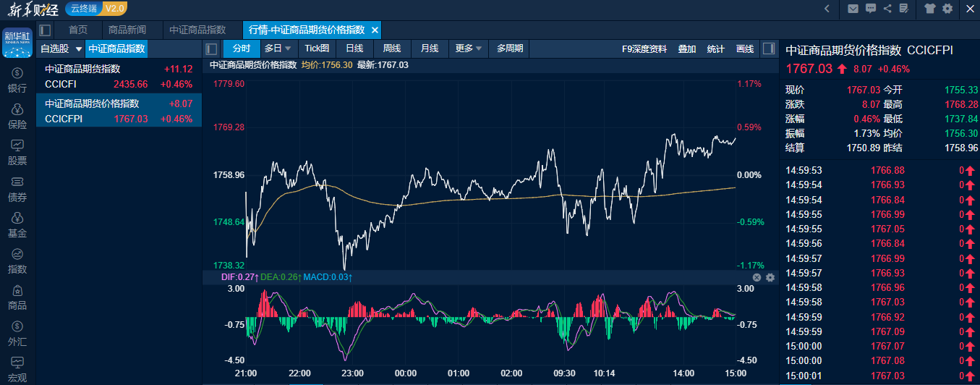Select CCICFI 中证商品期货指数 row
The width and height of the screenshot is (980, 385).
point(119,76)
